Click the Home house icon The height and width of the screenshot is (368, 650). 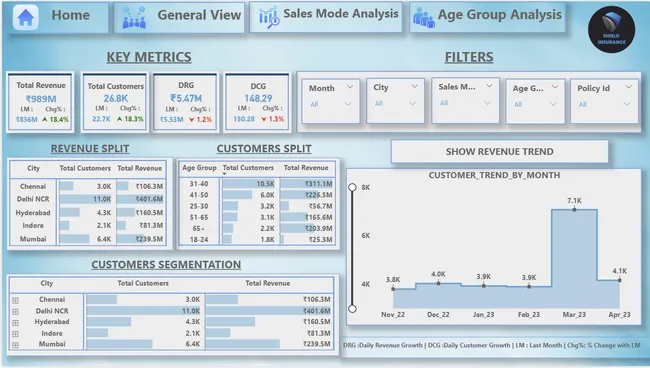(x=26, y=18)
